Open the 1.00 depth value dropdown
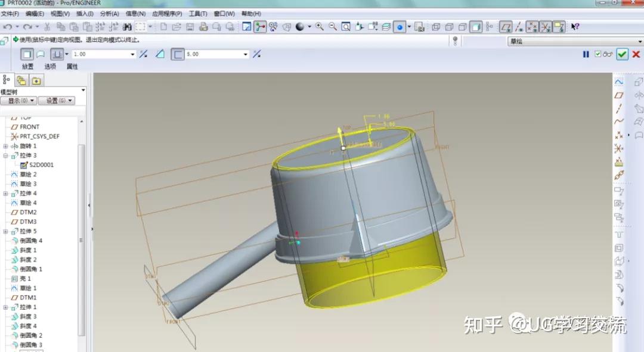This screenshot has width=644, height=352. click(132, 54)
